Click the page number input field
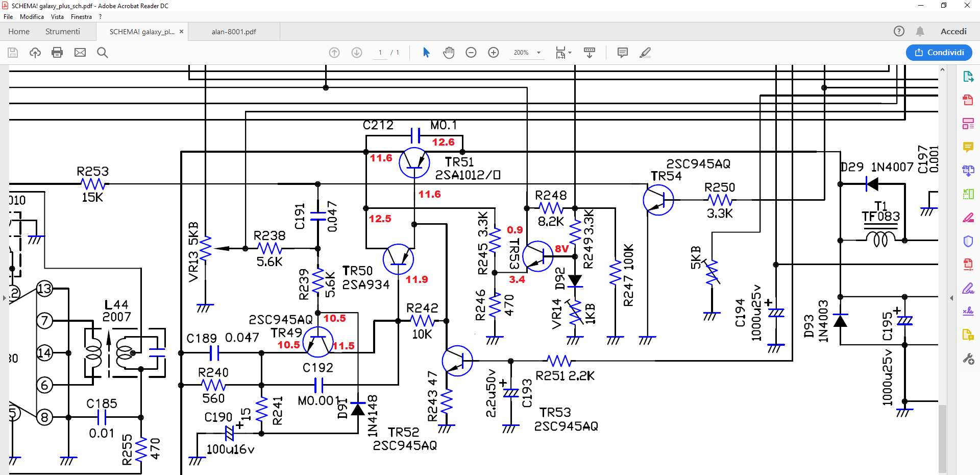Screen dimensions: 980x475 380,53
